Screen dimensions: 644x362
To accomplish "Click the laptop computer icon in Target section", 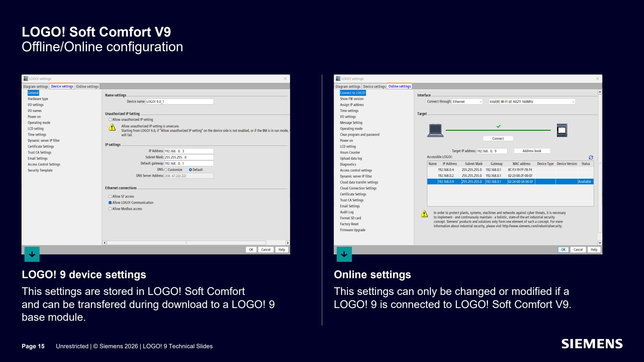I will pyautogui.click(x=435, y=130).
